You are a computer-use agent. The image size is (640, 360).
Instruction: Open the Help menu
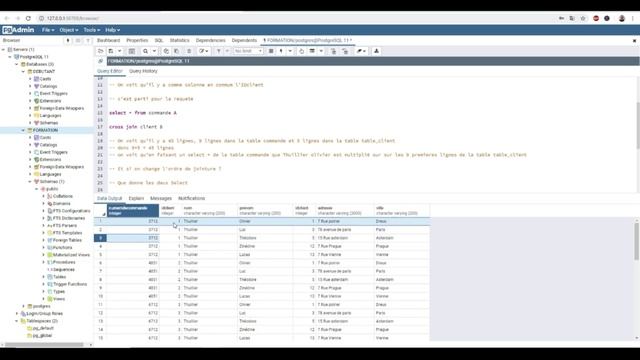[112, 30]
